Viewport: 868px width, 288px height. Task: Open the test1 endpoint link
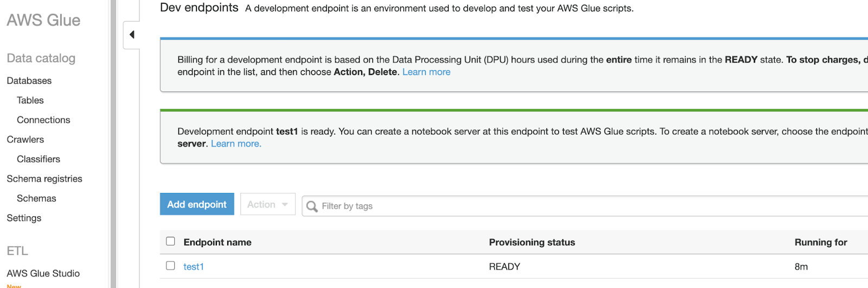pyautogui.click(x=194, y=267)
